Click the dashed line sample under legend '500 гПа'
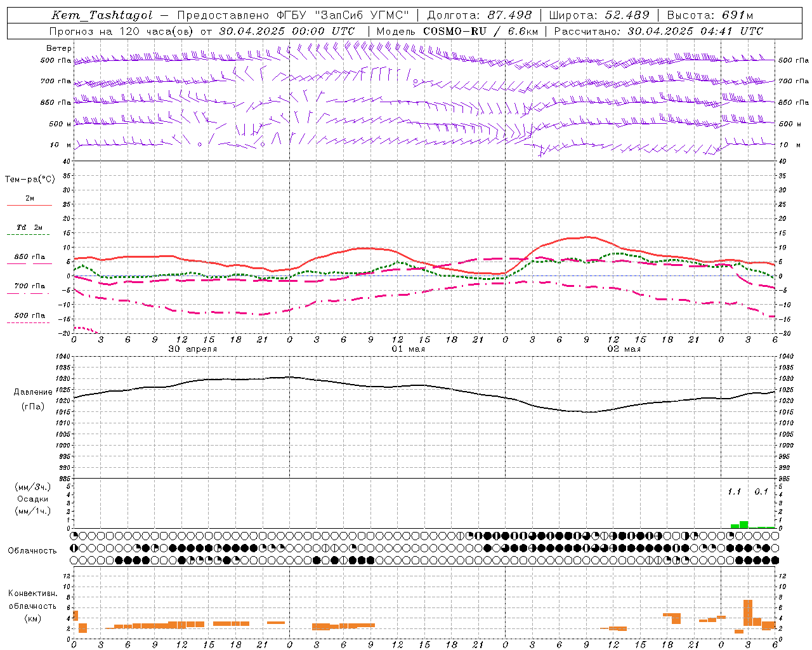 pyautogui.click(x=29, y=323)
